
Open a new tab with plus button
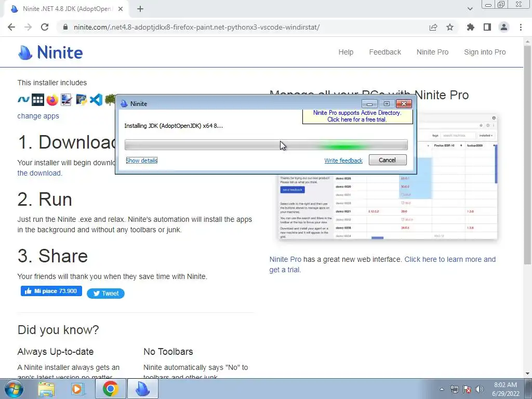coord(140,9)
